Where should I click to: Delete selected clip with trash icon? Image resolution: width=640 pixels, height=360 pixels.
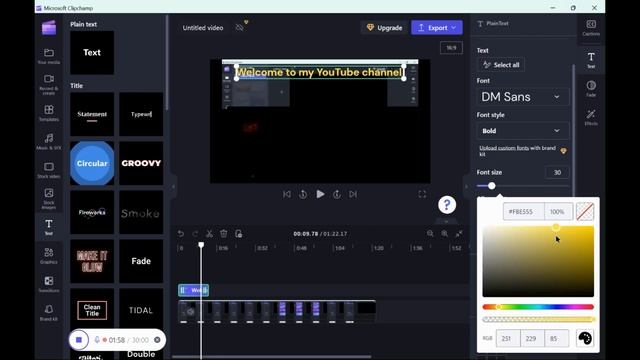coord(224,233)
